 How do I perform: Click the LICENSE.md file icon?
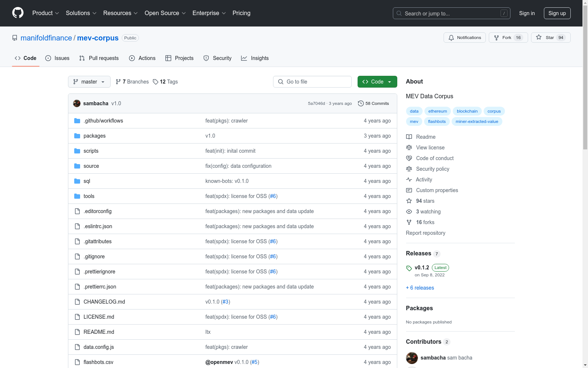[x=77, y=317]
